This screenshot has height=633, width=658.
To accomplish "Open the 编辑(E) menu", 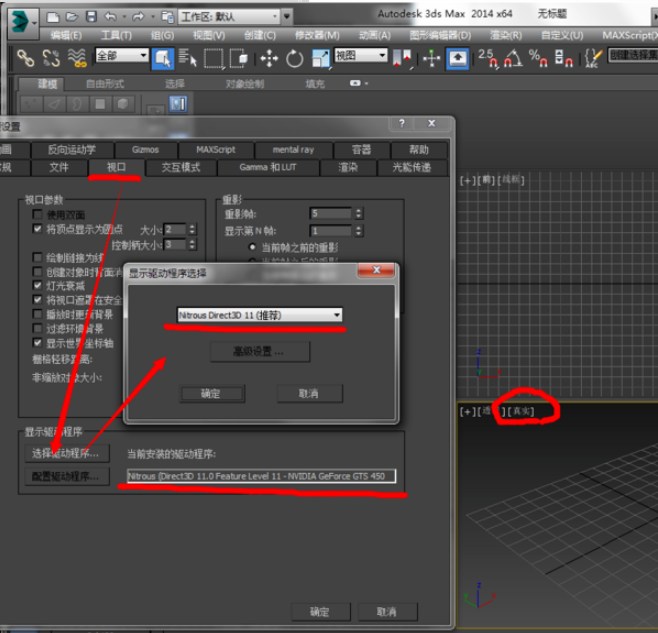I will click(66, 35).
